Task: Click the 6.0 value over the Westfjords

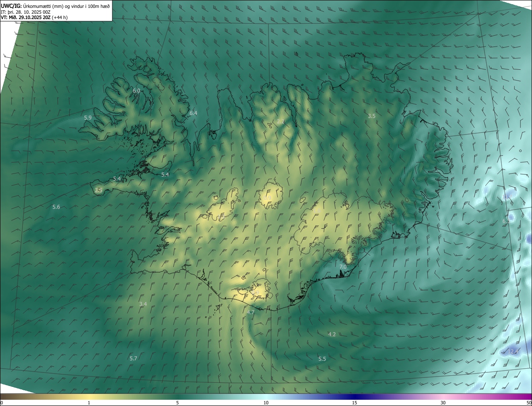Action: (x=136, y=90)
